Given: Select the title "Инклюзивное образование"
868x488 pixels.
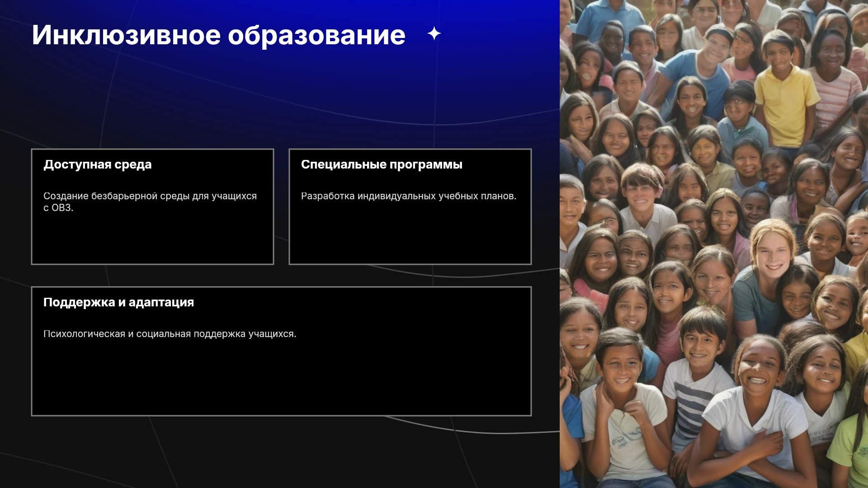Looking at the screenshot, I should 219,35.
